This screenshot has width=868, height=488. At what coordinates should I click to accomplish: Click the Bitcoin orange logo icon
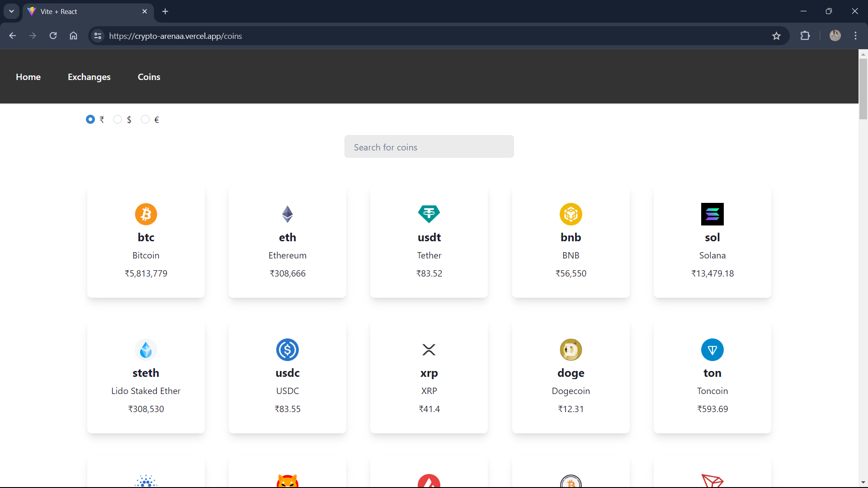[146, 214]
